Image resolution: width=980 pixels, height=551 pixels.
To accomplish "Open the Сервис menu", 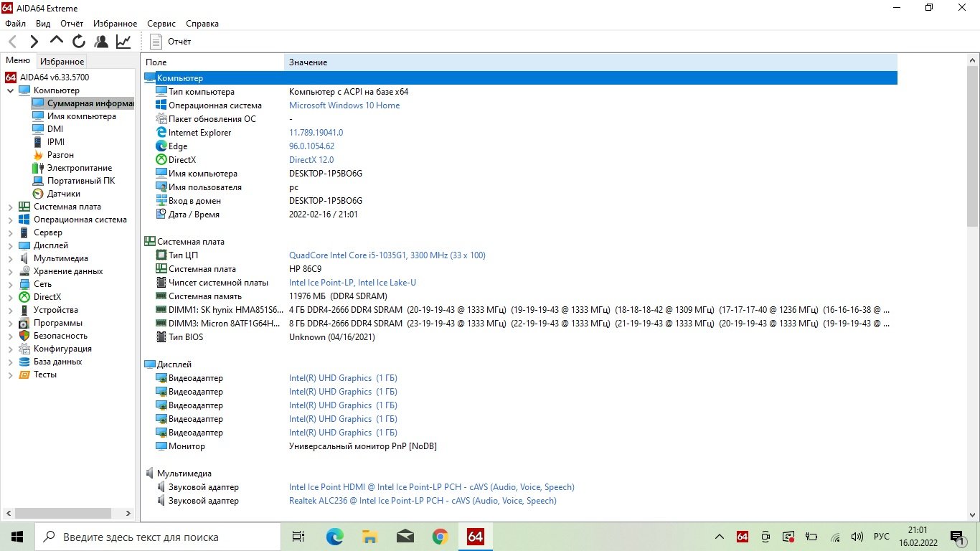I will (x=161, y=24).
